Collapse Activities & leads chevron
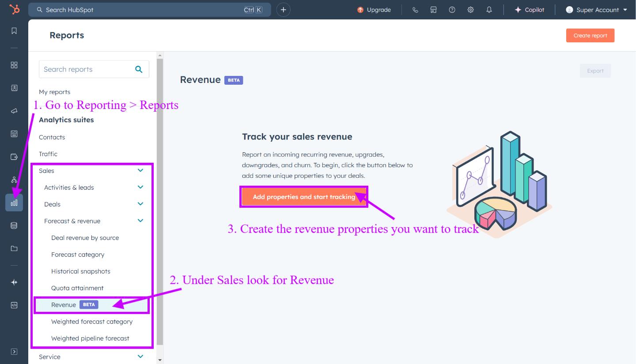Image resolution: width=636 pixels, height=364 pixels. tap(140, 187)
